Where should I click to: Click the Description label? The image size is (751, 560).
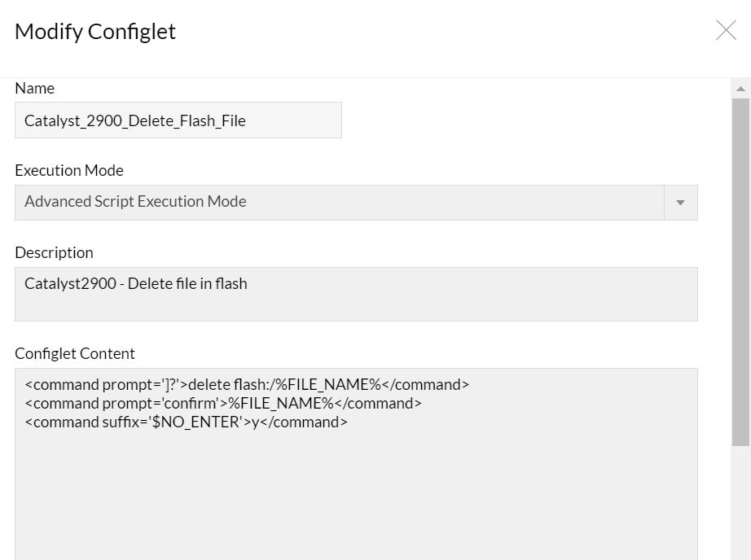click(54, 252)
